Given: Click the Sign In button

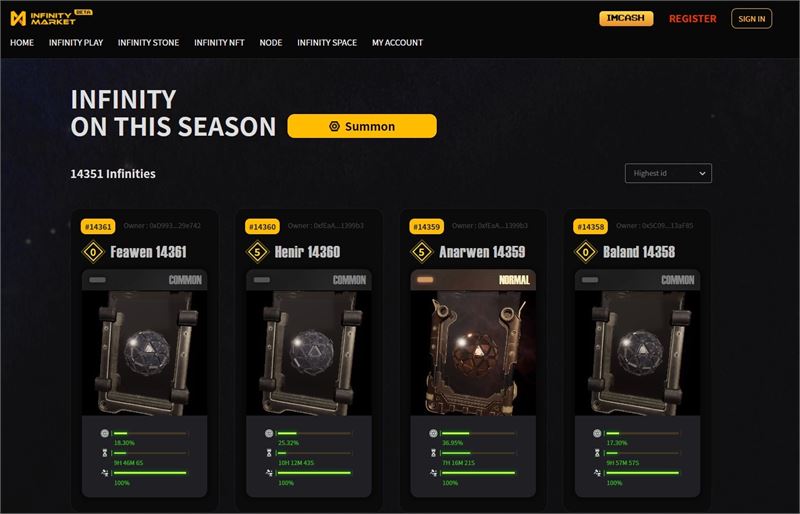Looking at the screenshot, I should click(752, 19).
